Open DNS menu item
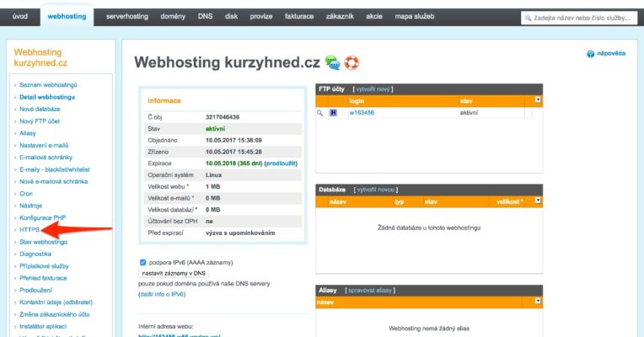This screenshot has width=644, height=337. [205, 16]
